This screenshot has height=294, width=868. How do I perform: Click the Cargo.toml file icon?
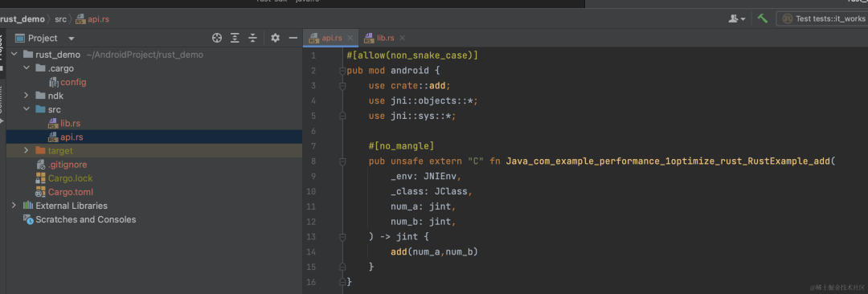click(x=40, y=192)
